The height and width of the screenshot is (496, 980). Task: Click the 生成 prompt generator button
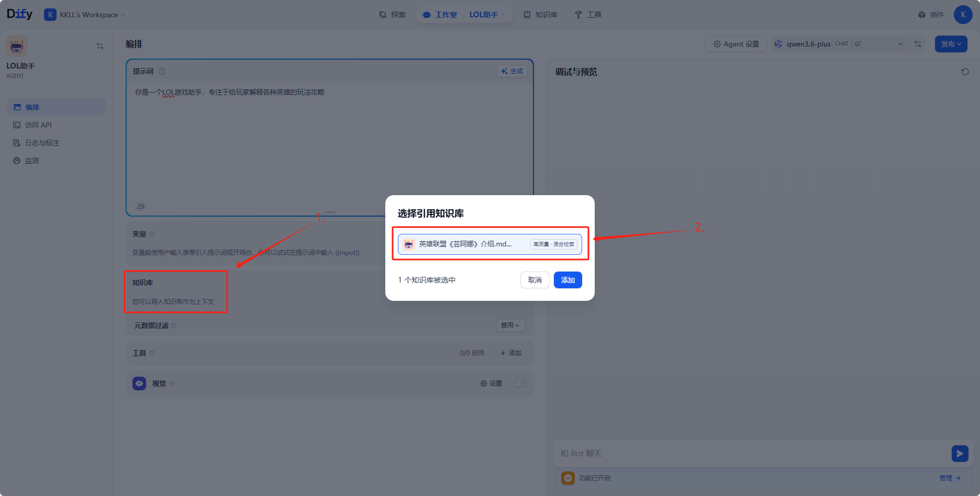pyautogui.click(x=511, y=71)
